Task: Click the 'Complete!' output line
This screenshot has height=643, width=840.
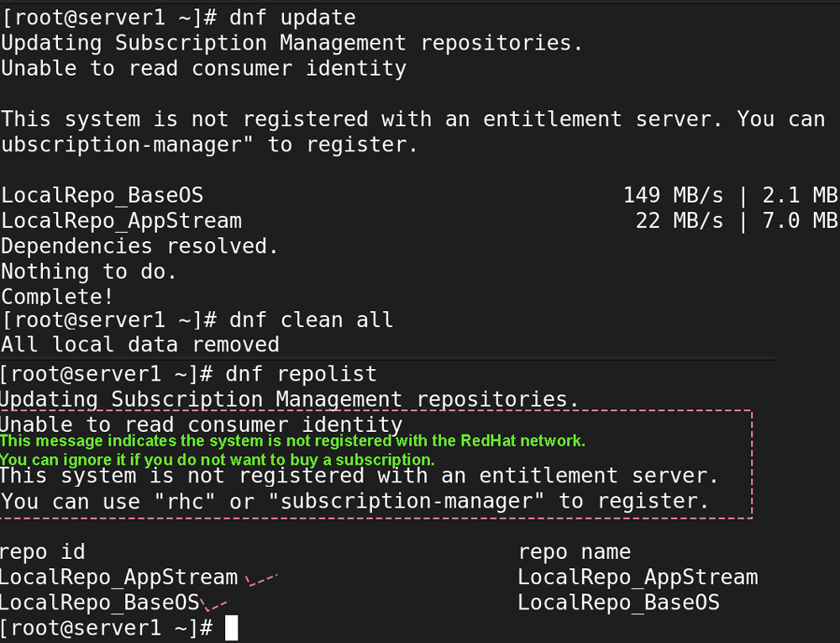Action: [57, 297]
